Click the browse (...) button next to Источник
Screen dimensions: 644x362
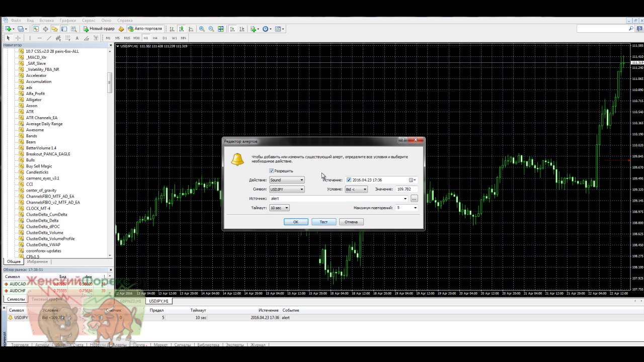[414, 199]
